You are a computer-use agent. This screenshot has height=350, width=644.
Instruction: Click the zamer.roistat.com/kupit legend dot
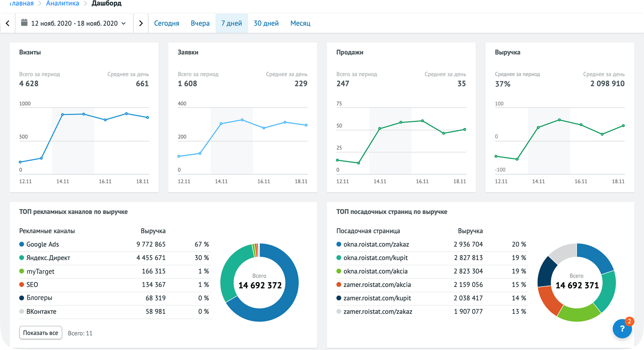(339, 298)
